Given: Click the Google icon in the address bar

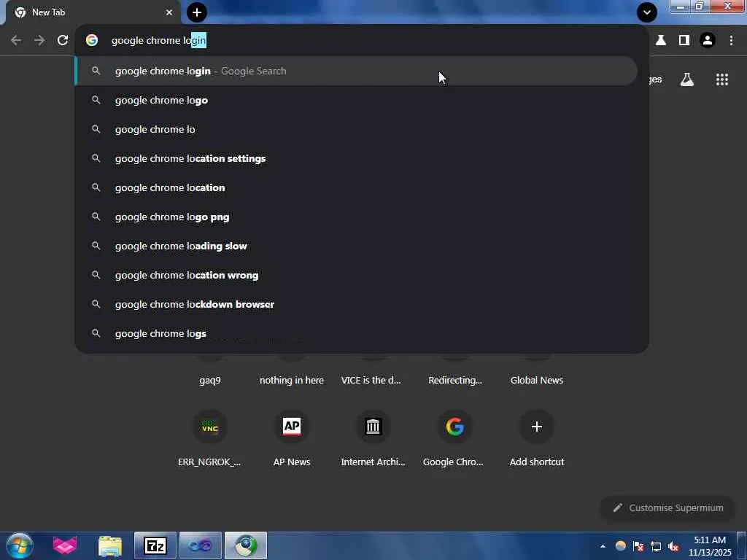Looking at the screenshot, I should coord(92,41).
